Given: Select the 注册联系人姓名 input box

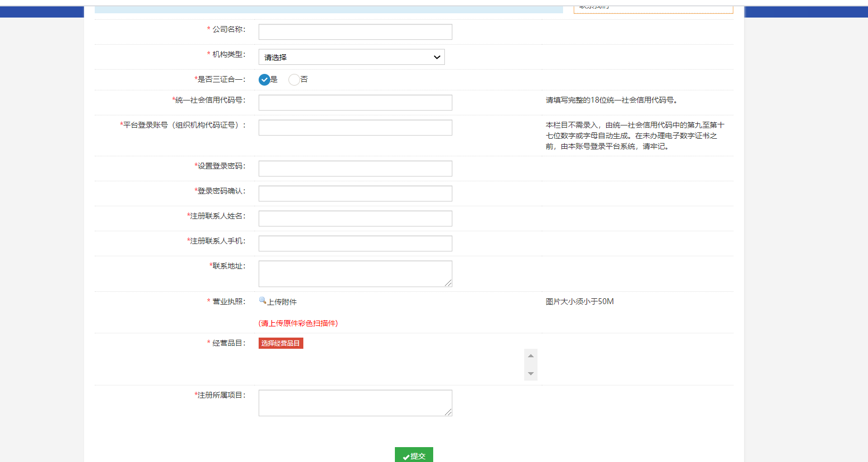Looking at the screenshot, I should tap(355, 219).
